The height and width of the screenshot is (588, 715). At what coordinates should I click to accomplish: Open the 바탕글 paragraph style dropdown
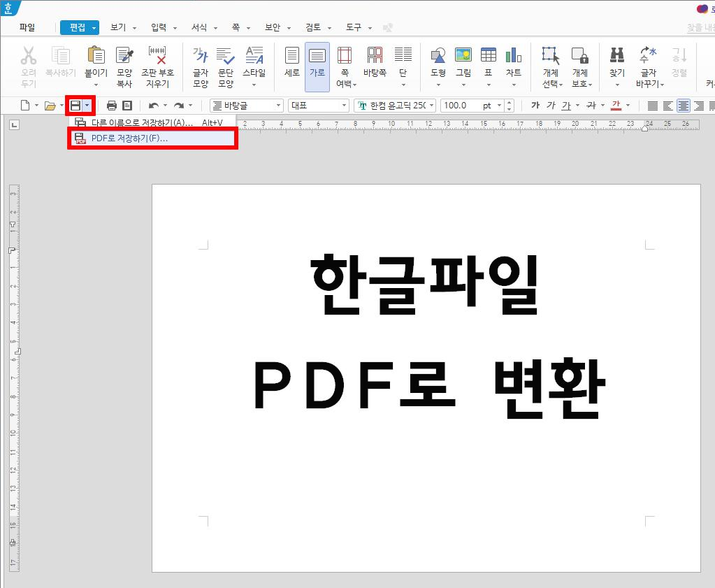[247, 106]
